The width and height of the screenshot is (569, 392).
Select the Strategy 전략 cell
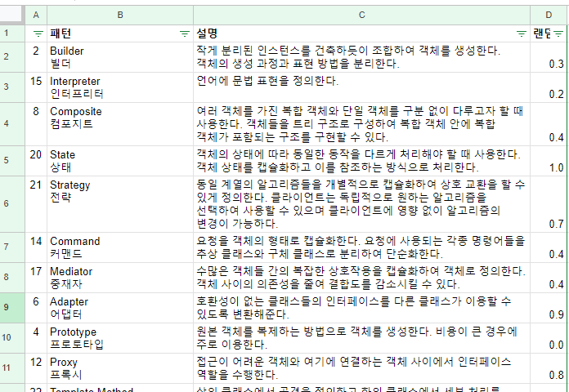click(120, 204)
